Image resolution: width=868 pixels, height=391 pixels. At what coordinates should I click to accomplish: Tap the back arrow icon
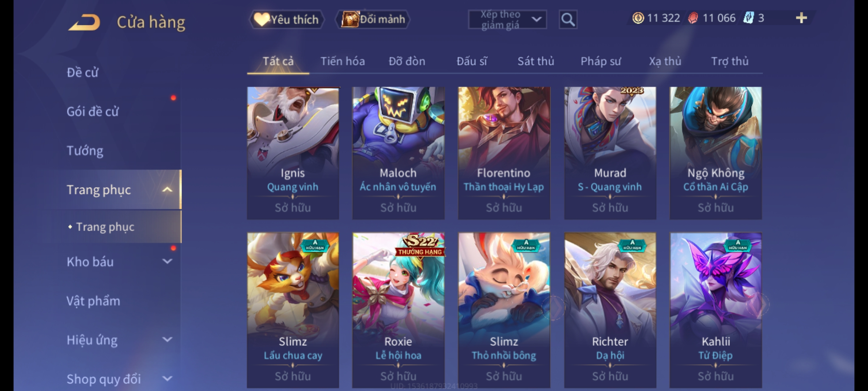coord(84,22)
